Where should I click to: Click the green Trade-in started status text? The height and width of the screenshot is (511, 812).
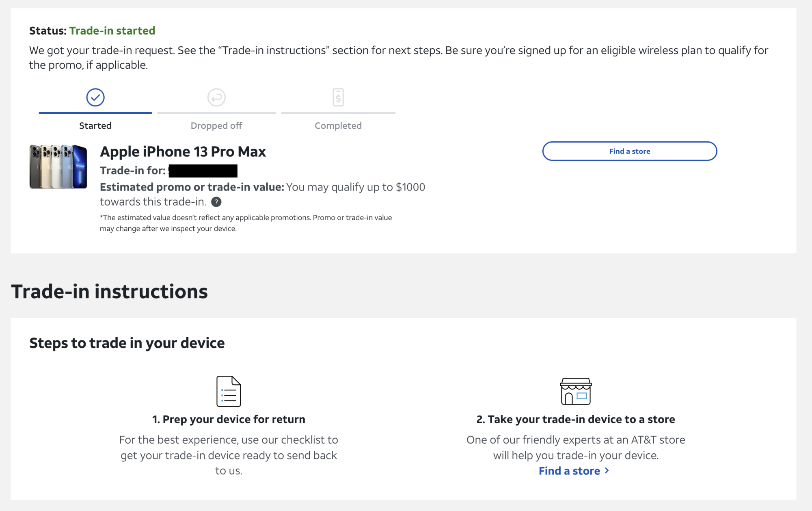pos(112,31)
